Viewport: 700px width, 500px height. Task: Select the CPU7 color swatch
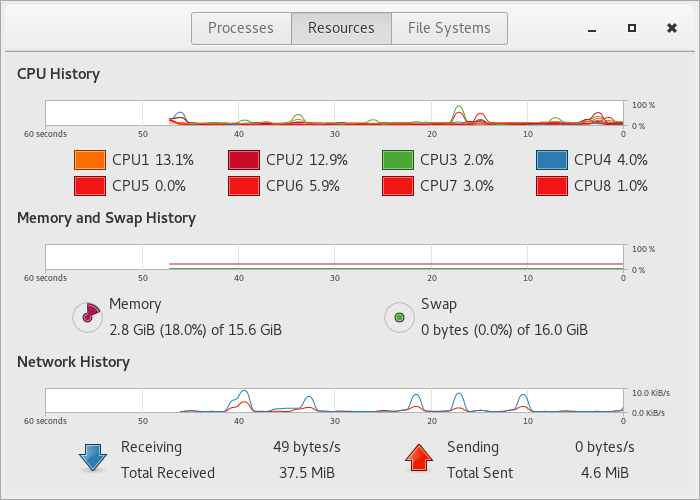tap(398, 186)
